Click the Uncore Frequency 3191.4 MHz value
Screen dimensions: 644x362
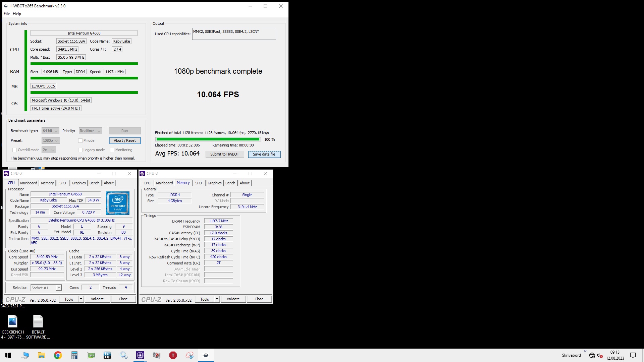point(247,207)
